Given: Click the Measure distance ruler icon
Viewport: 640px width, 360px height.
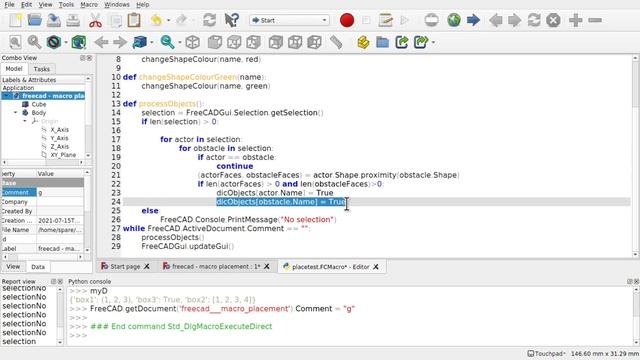Looking at the screenshot, I should tap(336, 42).
